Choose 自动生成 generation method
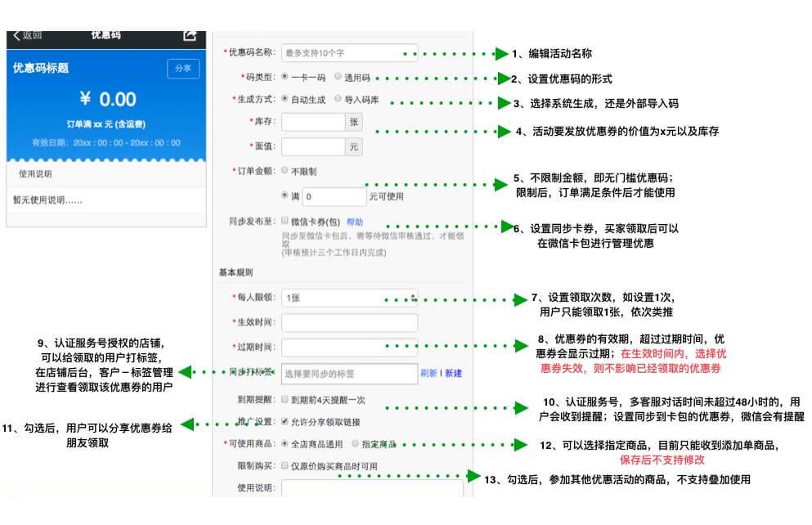 coord(285,98)
